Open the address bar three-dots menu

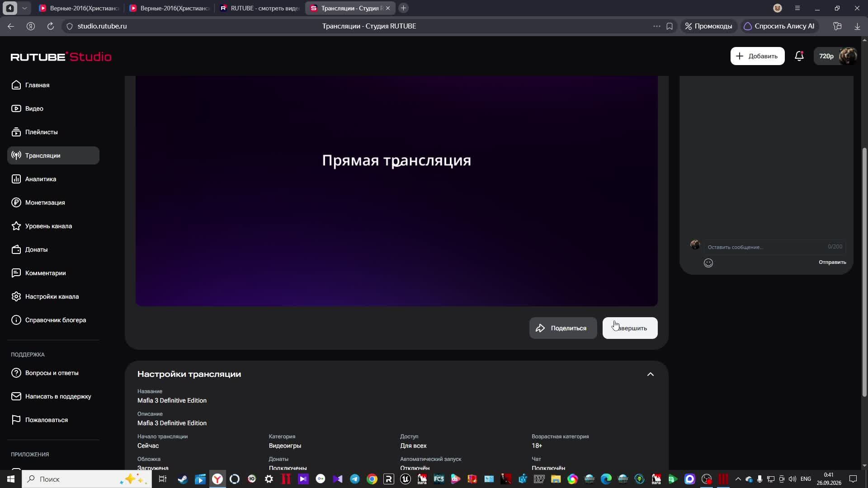click(656, 26)
